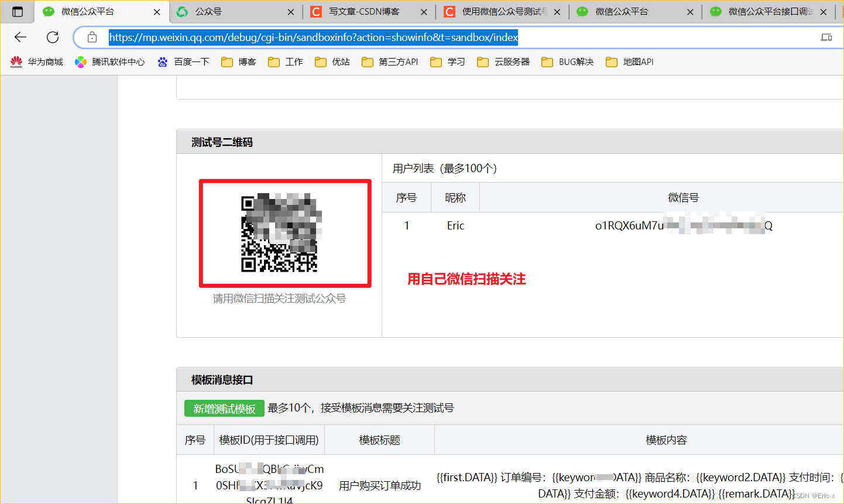Click the 昵称 column header

pos(455,198)
